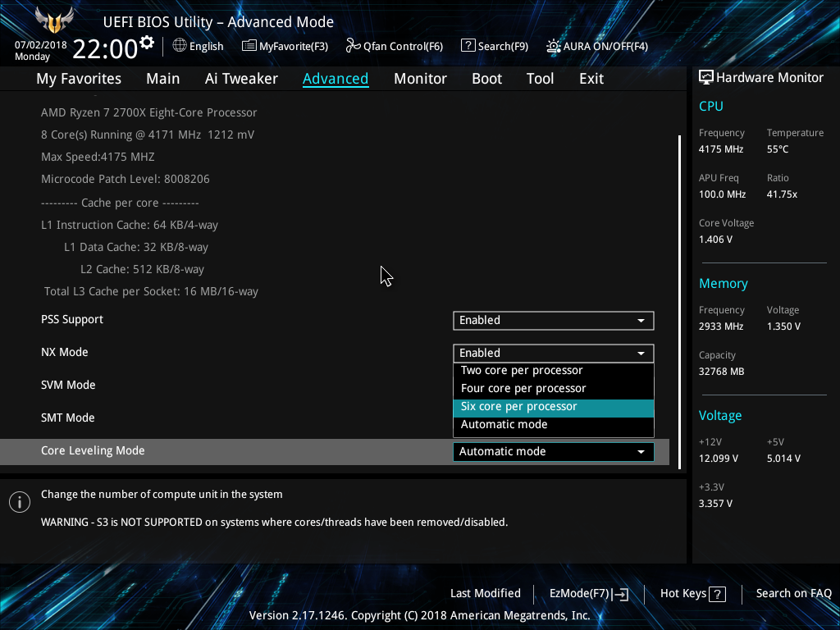The image size is (840, 630).
Task: Click the MyFavorite list icon
Action: [x=249, y=46]
